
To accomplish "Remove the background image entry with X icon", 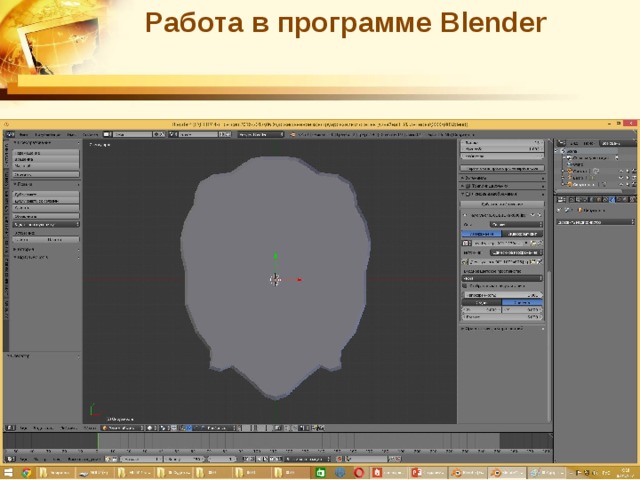I will (540, 215).
